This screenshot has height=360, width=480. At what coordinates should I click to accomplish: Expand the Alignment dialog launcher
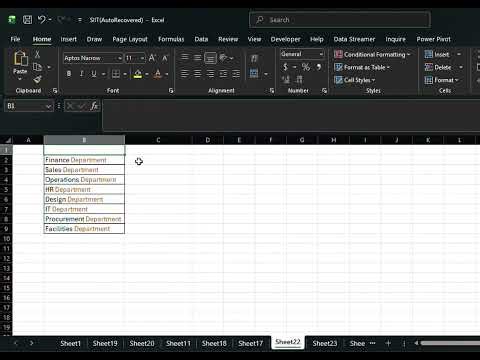[x=272, y=91]
